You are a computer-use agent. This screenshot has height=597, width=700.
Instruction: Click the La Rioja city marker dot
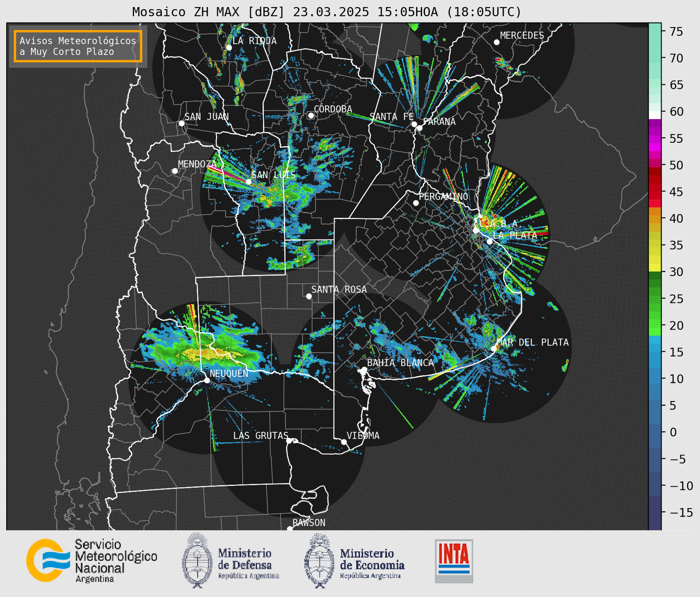[229, 48]
